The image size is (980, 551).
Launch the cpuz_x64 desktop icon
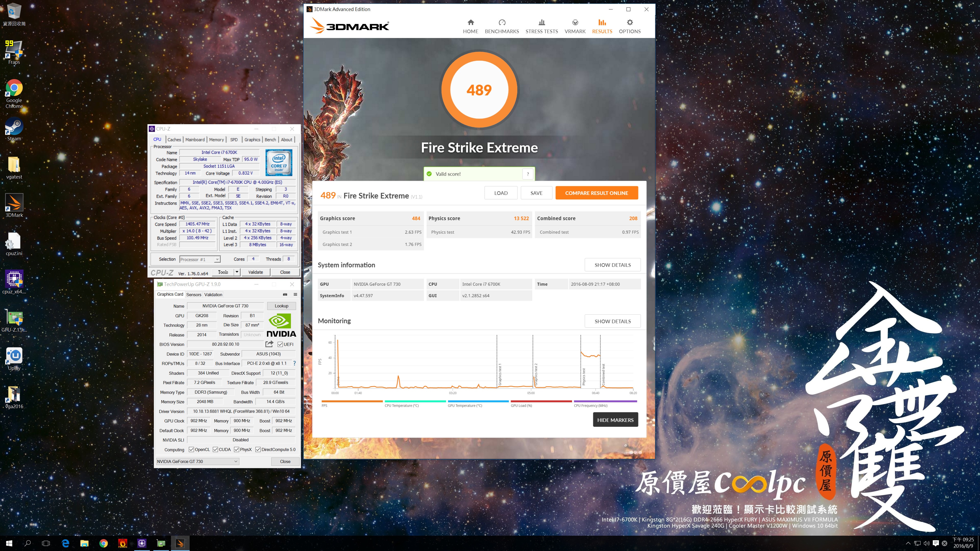tap(14, 282)
